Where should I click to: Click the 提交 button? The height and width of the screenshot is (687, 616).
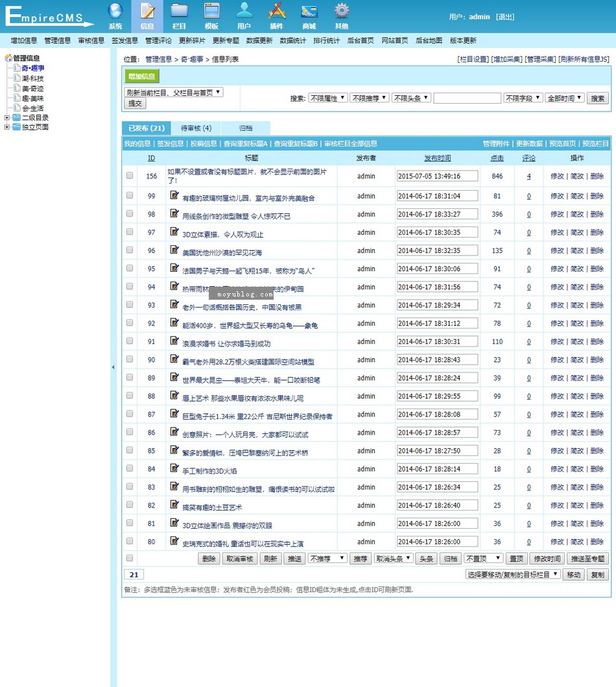coord(136,103)
